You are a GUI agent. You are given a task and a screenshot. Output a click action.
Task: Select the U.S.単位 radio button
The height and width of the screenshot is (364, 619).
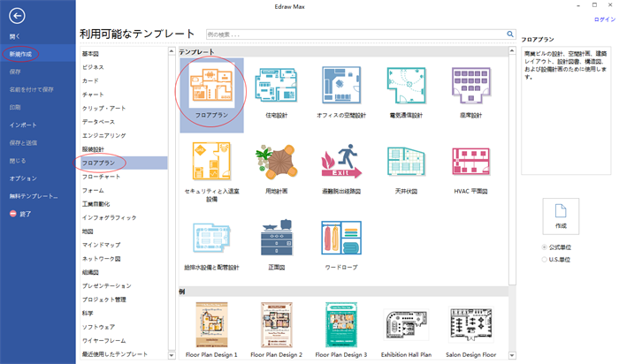tap(543, 260)
